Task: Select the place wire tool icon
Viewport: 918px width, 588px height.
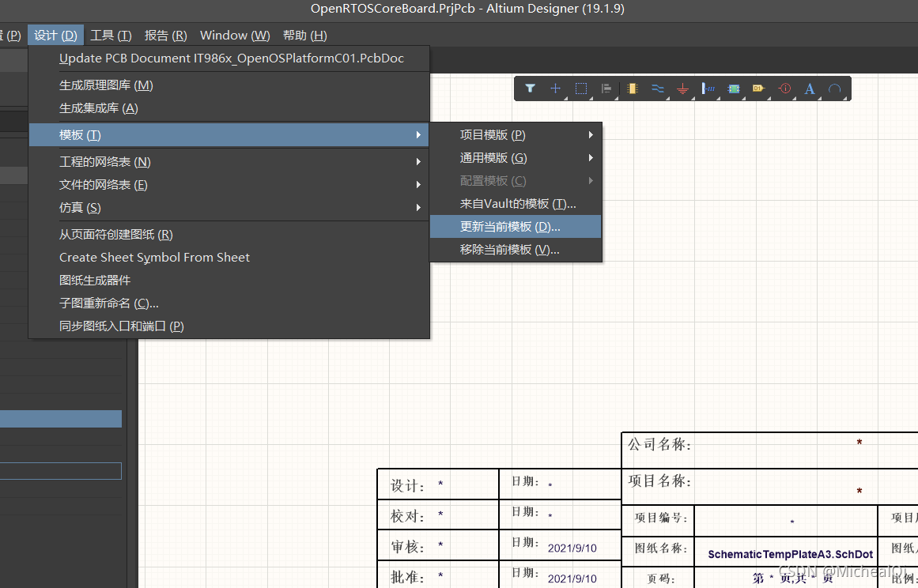Action: point(657,89)
